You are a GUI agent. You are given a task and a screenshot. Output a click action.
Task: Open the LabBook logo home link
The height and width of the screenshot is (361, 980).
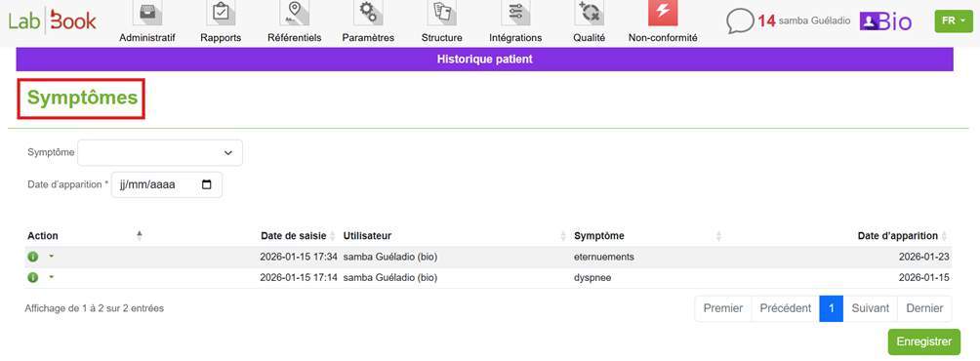[x=53, y=21]
